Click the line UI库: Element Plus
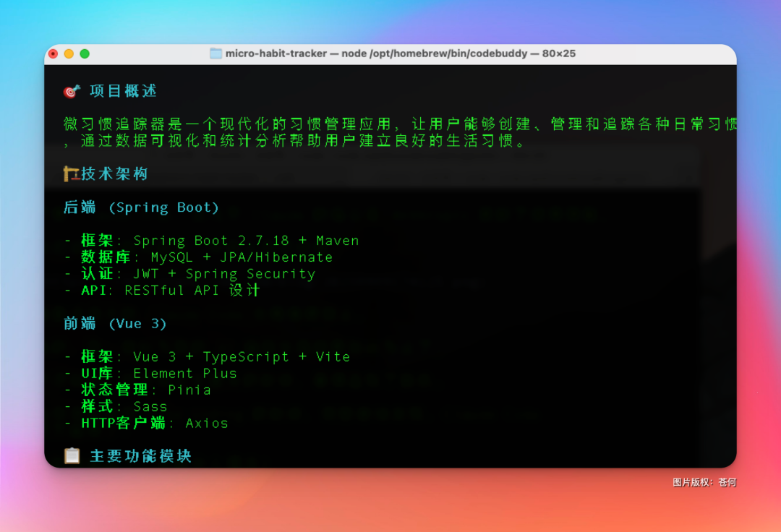 click(150, 373)
